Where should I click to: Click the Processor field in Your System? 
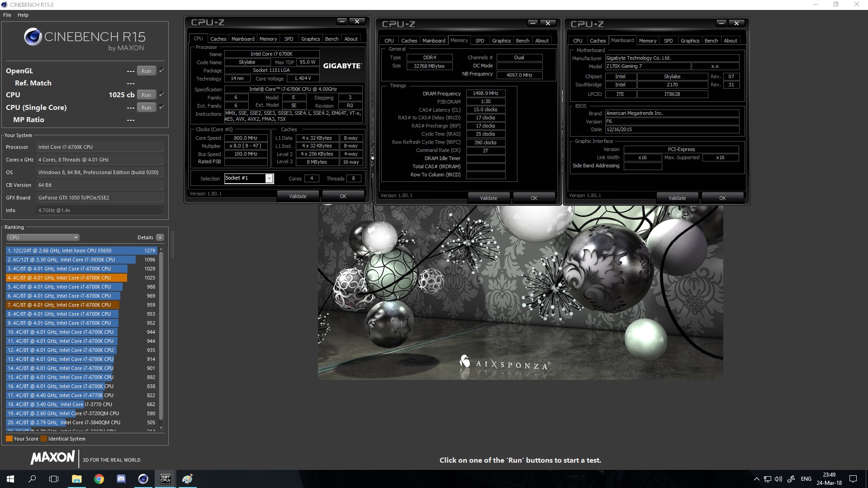100,147
